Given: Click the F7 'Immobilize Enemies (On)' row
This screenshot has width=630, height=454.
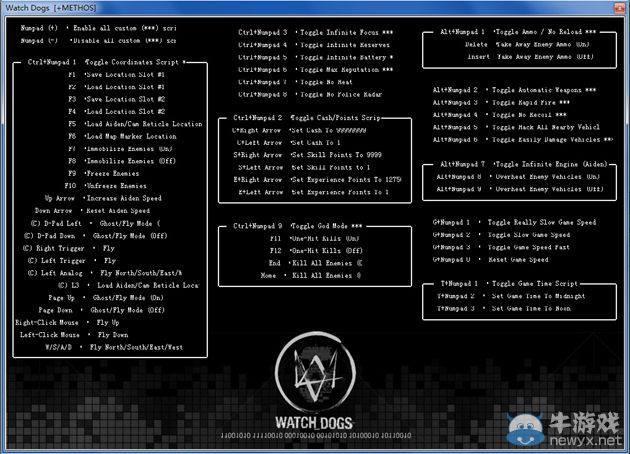Looking at the screenshot, I should click(x=120, y=149).
